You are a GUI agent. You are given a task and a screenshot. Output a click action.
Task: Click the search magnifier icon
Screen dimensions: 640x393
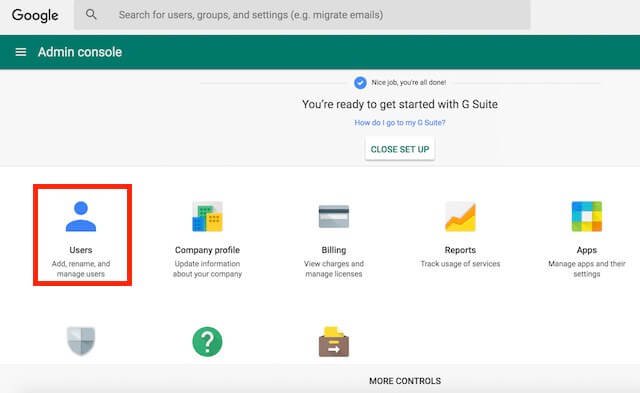(91, 15)
